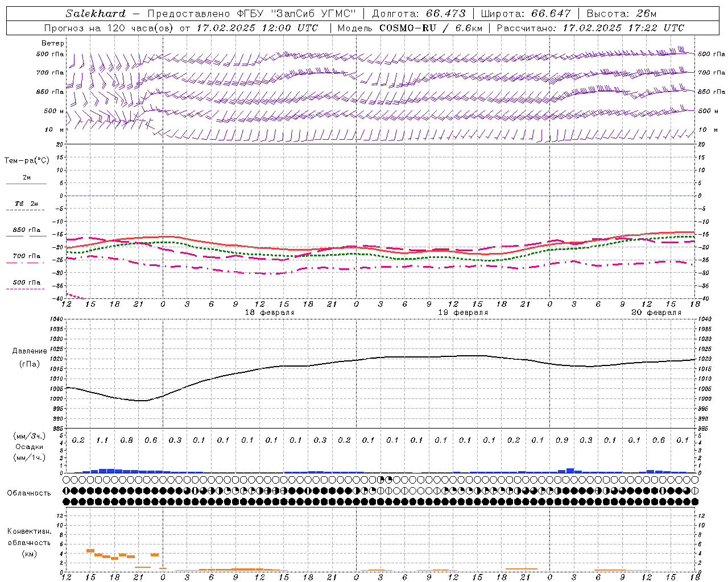728x582 pixels.
Task: Click the "Конвективн." convective cloud label
Action: [30, 531]
